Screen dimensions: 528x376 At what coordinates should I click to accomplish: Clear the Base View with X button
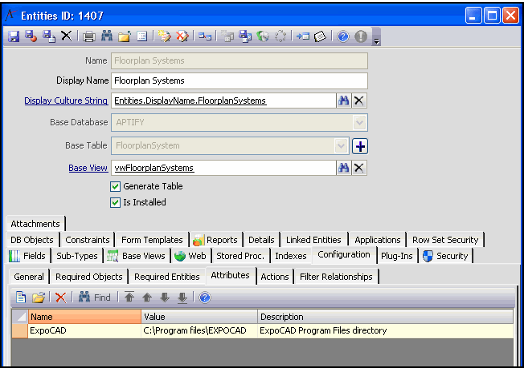click(359, 167)
